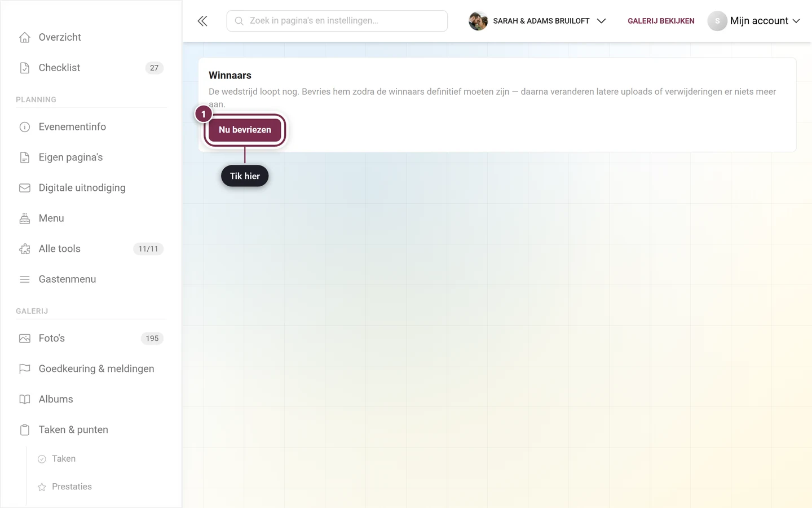The width and height of the screenshot is (812, 508).
Task: Click the Menu cake icon
Action: [x=25, y=218]
